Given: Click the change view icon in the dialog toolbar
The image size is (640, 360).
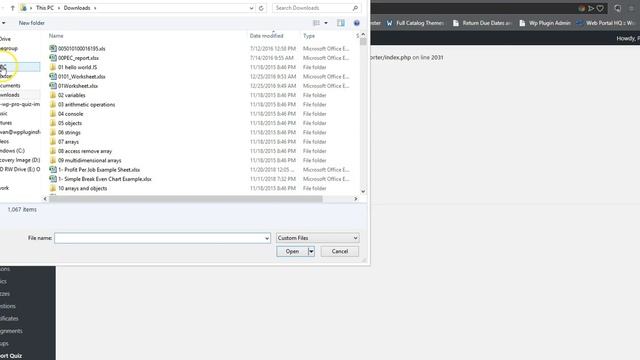Looking at the screenshot, I should click(x=316, y=23).
